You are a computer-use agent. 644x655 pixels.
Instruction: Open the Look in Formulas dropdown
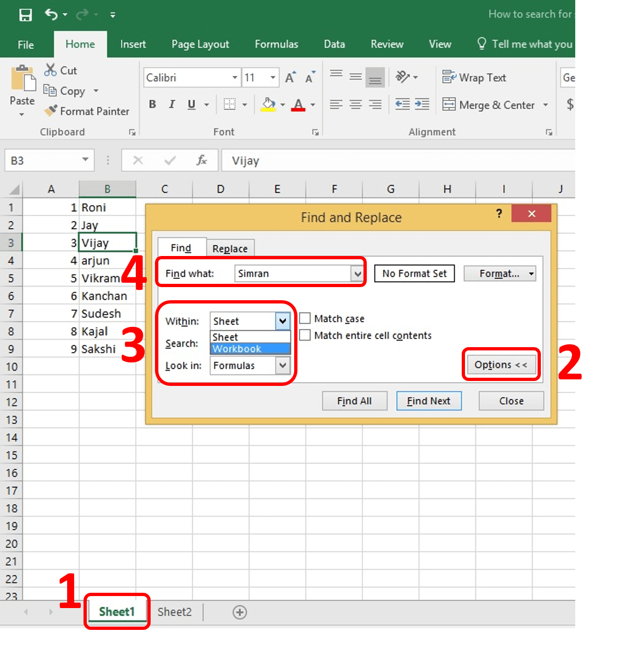(282, 365)
